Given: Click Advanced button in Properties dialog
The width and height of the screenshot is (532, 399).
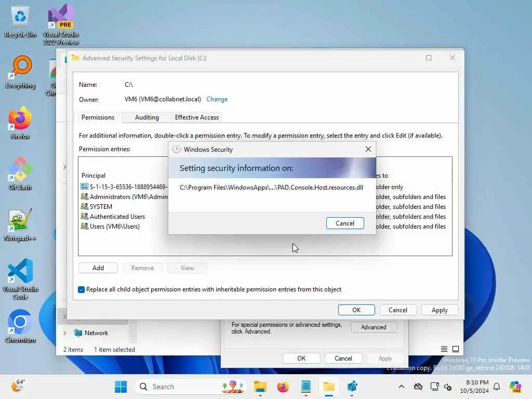Looking at the screenshot, I should (x=373, y=327).
